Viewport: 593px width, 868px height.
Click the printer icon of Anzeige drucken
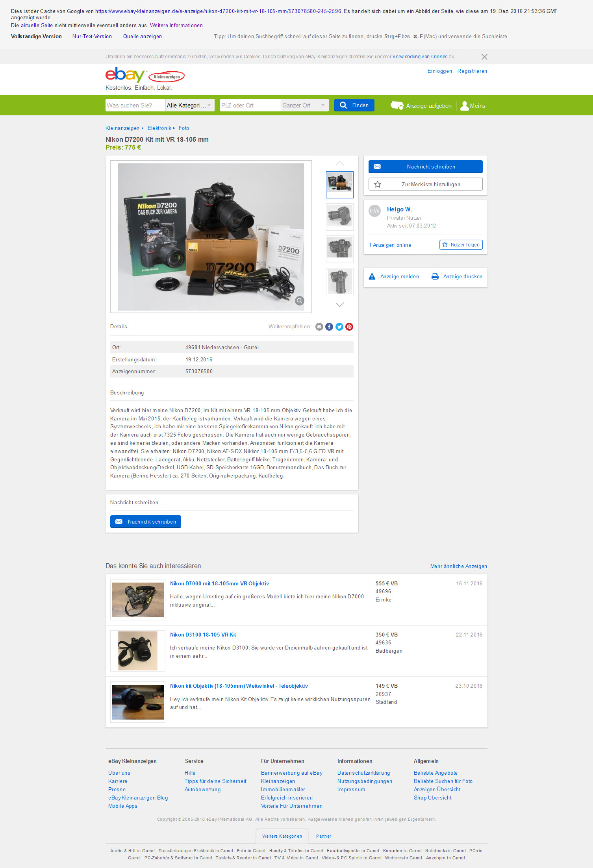pos(435,276)
